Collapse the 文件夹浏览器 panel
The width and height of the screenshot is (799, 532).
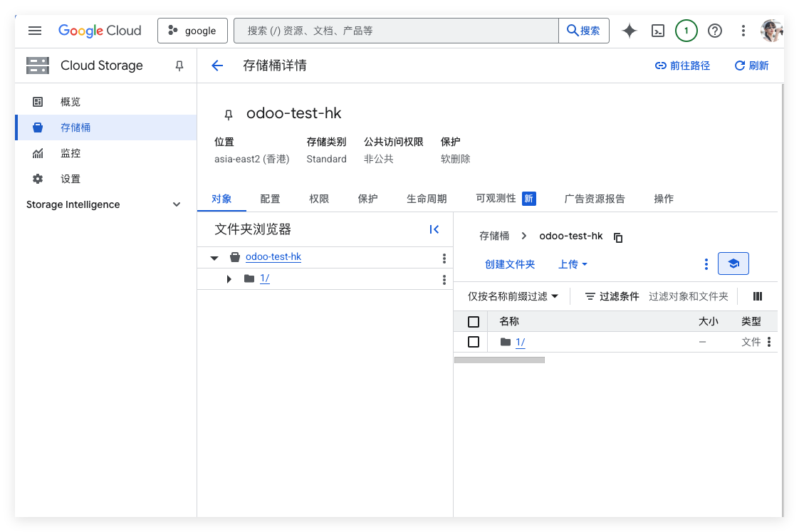tap(434, 229)
